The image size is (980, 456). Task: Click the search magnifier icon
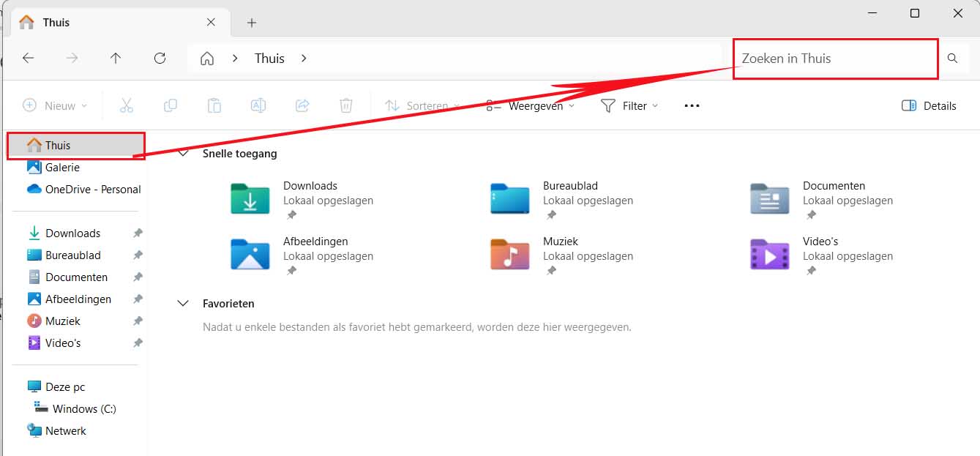(x=952, y=59)
